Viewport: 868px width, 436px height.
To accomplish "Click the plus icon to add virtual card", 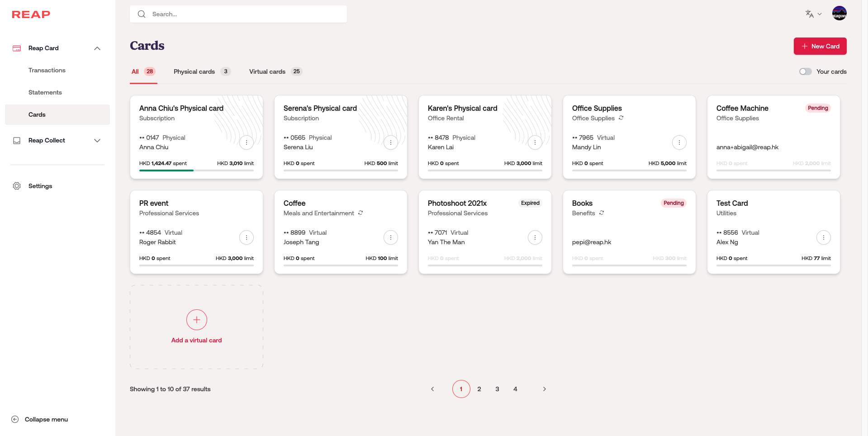I will (x=196, y=320).
